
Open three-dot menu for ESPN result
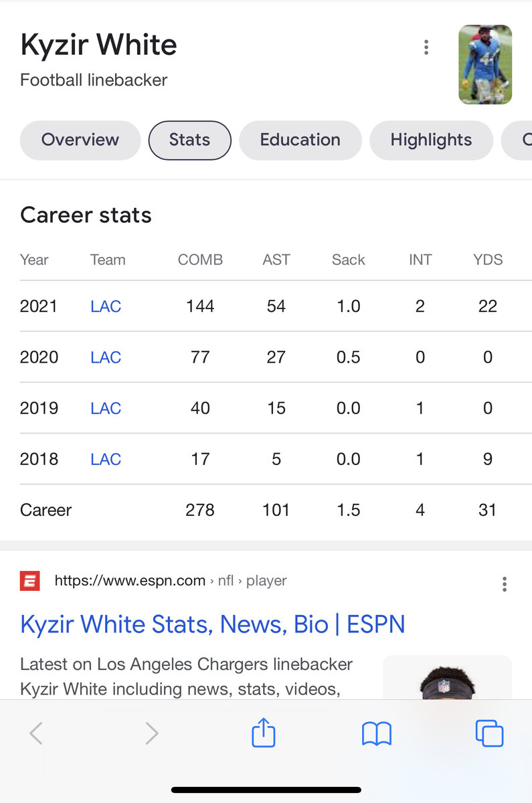click(x=505, y=584)
